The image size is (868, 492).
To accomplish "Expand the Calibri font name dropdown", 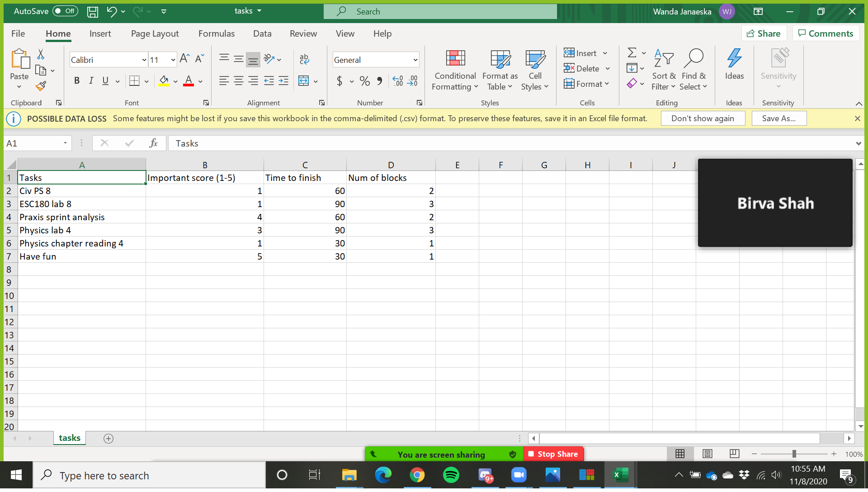I will point(144,60).
